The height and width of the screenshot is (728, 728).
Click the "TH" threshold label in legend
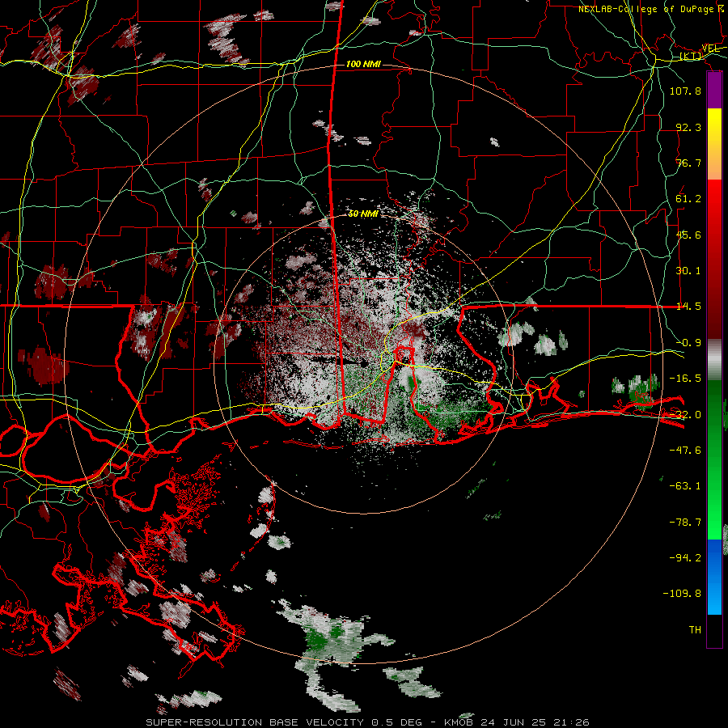(695, 630)
